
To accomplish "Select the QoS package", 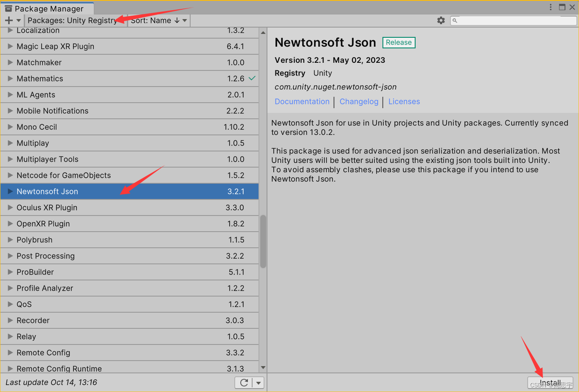I will pyautogui.click(x=129, y=304).
